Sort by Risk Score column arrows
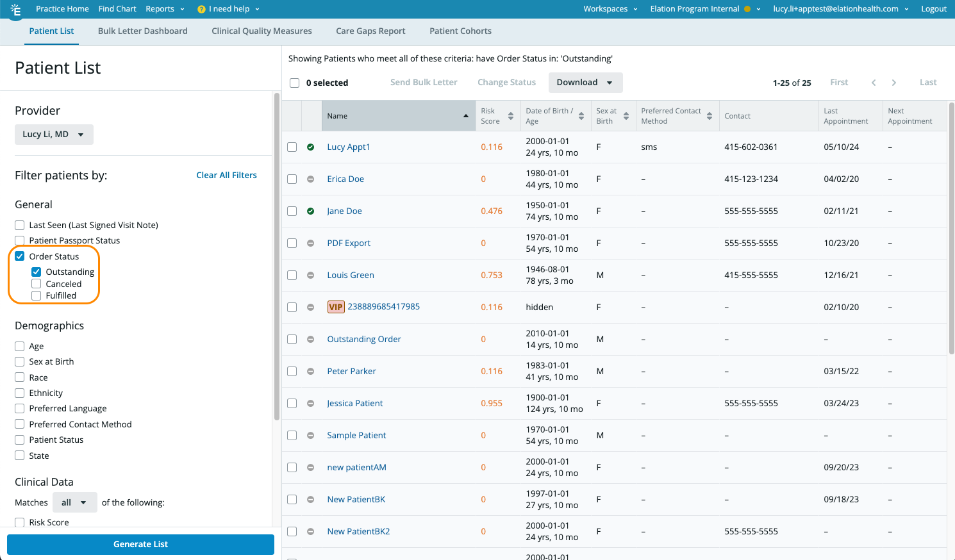955x560 pixels. (511, 116)
